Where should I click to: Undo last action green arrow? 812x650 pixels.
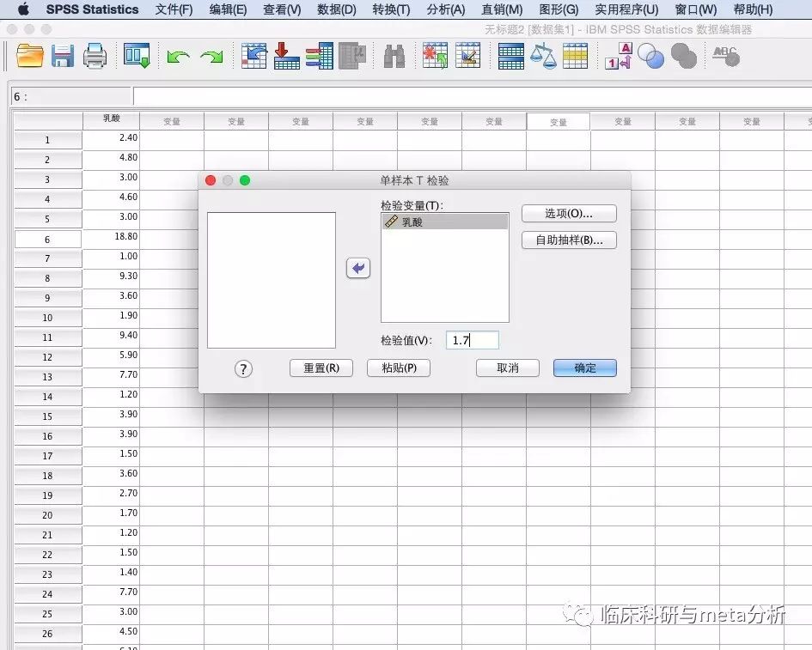pyautogui.click(x=178, y=56)
